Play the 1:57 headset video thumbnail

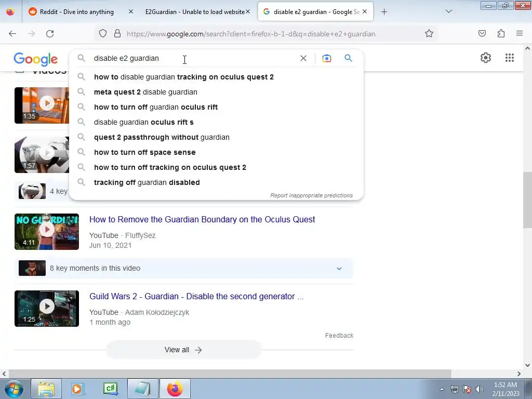(x=42, y=155)
